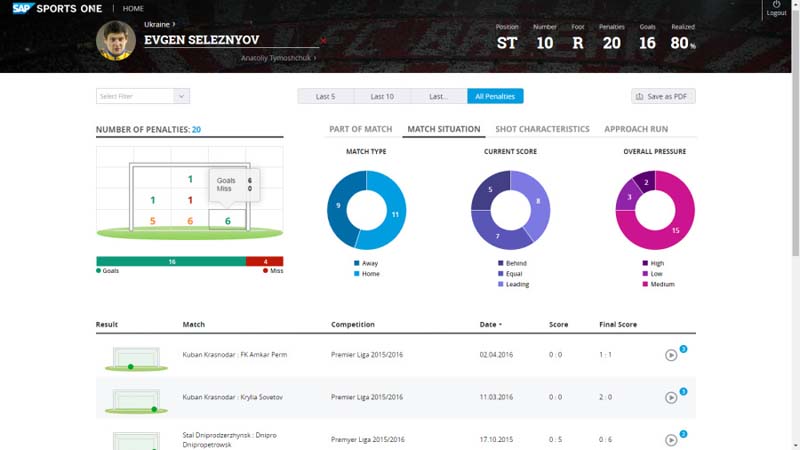
Task: Click the red Miss segment of the bar
Action: point(264,261)
